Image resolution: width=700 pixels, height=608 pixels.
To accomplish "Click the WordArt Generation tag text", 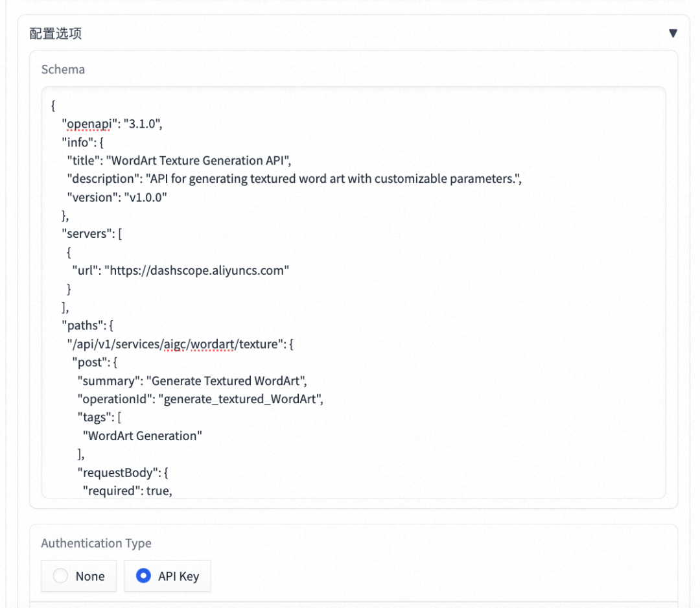I will click(x=143, y=436).
